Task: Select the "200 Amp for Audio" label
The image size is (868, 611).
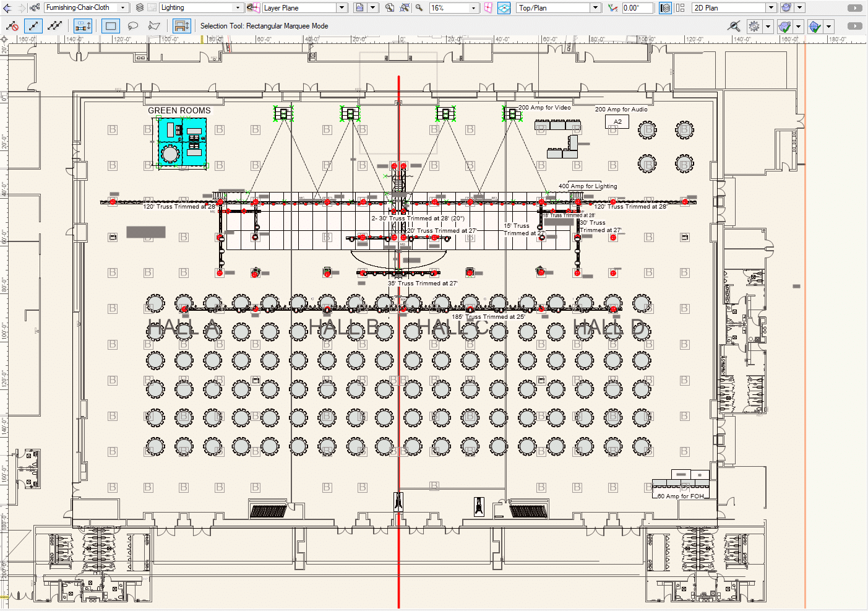Action: 621,109
